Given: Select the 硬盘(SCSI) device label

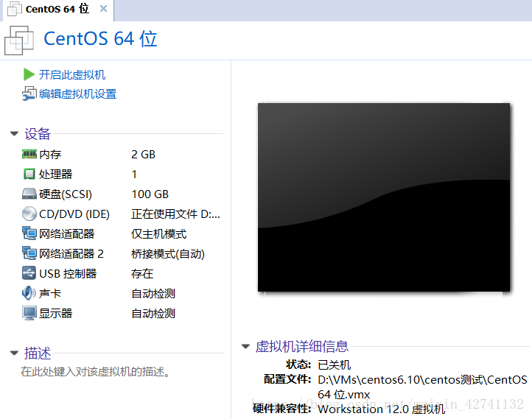Looking at the screenshot, I should click(x=65, y=194).
